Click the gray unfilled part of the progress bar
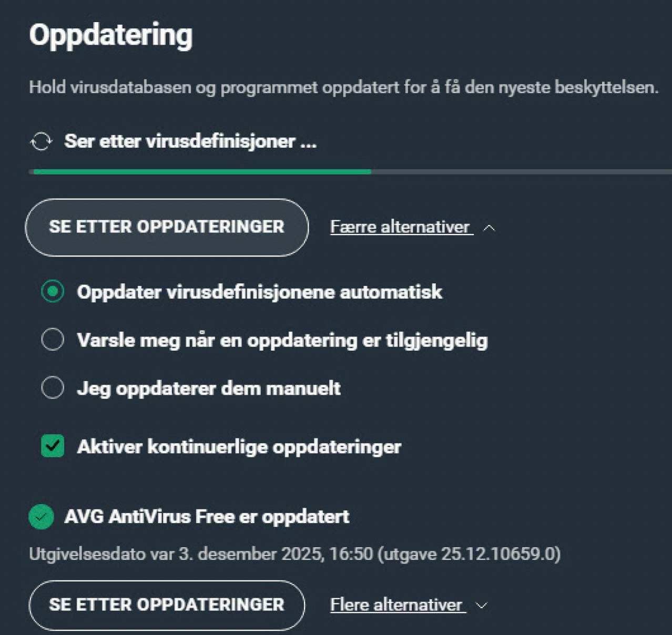 click(x=521, y=171)
